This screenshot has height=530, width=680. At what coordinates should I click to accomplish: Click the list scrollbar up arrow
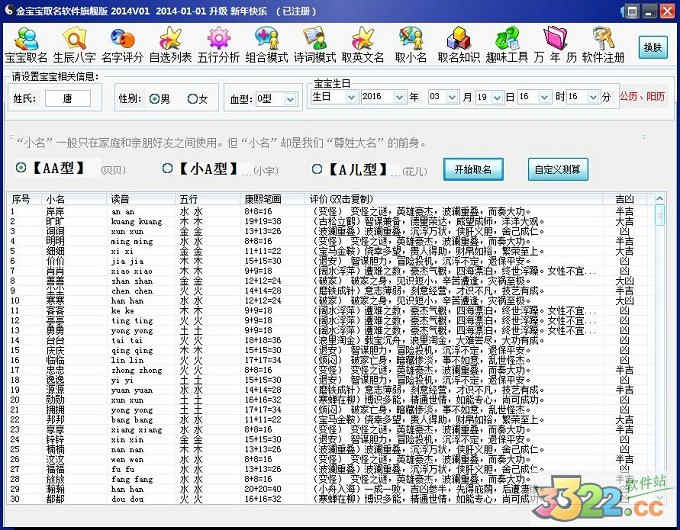[x=659, y=199]
